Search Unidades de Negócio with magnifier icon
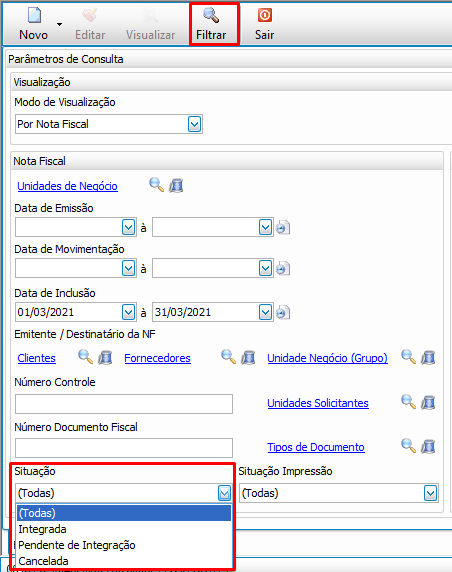Viewport: 452px width, 572px height. point(157,185)
